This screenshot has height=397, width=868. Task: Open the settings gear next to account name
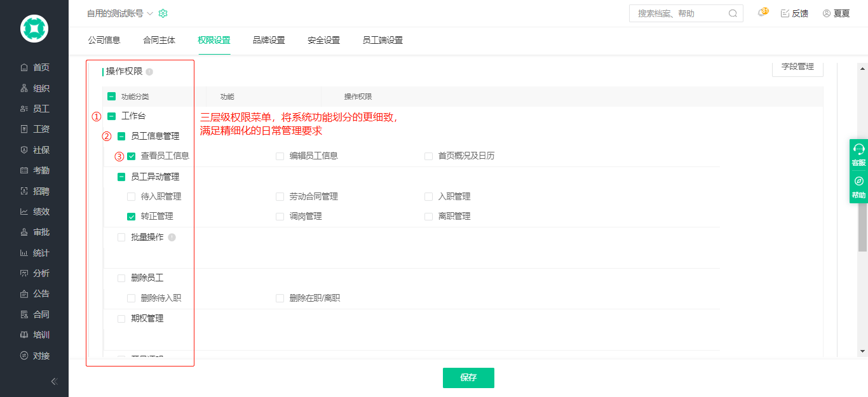(x=163, y=13)
